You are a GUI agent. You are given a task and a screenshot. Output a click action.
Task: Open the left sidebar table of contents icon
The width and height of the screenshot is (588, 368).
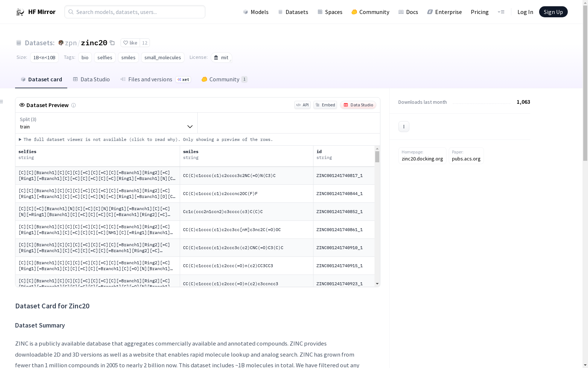pos(2,102)
